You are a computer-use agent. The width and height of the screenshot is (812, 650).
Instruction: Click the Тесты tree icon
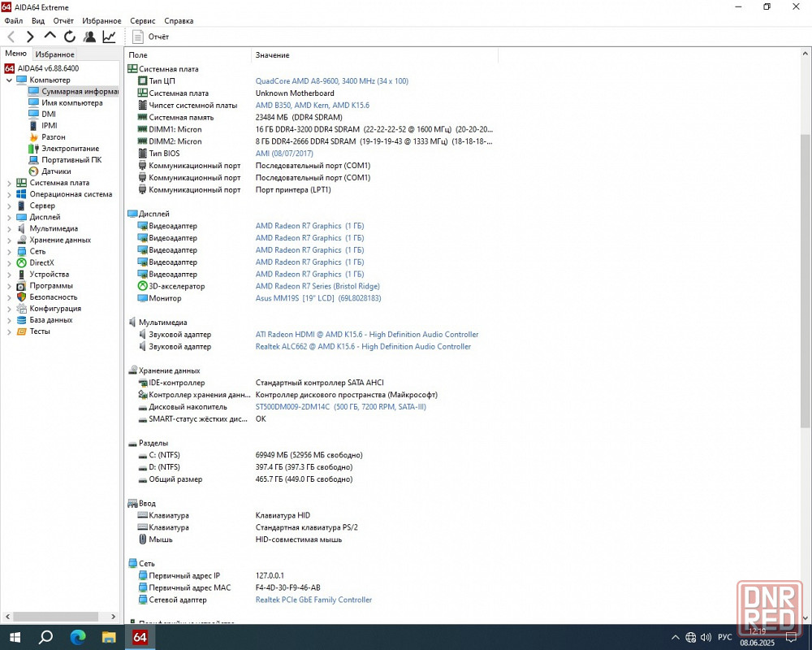[x=21, y=331]
